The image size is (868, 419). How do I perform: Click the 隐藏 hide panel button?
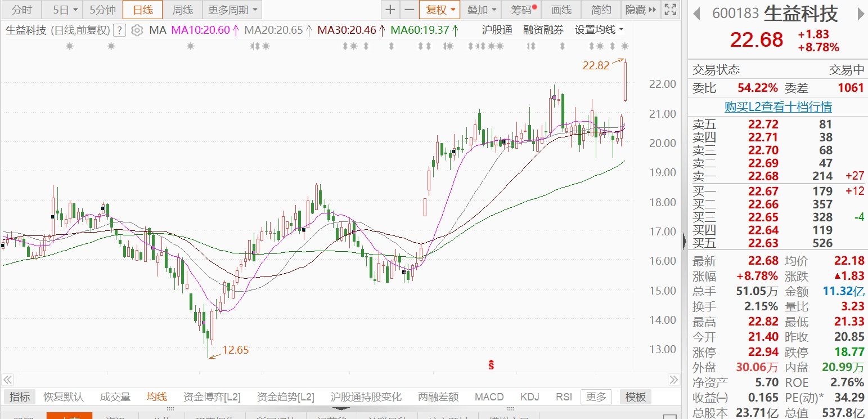click(641, 10)
